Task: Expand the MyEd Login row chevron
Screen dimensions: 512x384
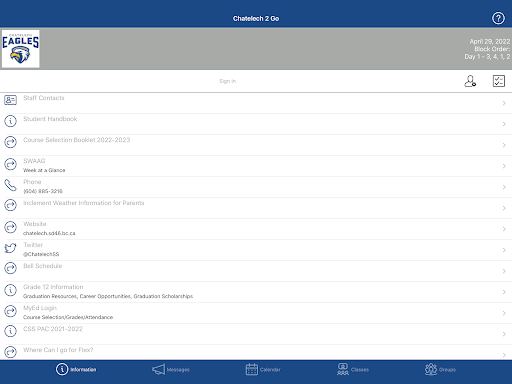Action: 504,313
